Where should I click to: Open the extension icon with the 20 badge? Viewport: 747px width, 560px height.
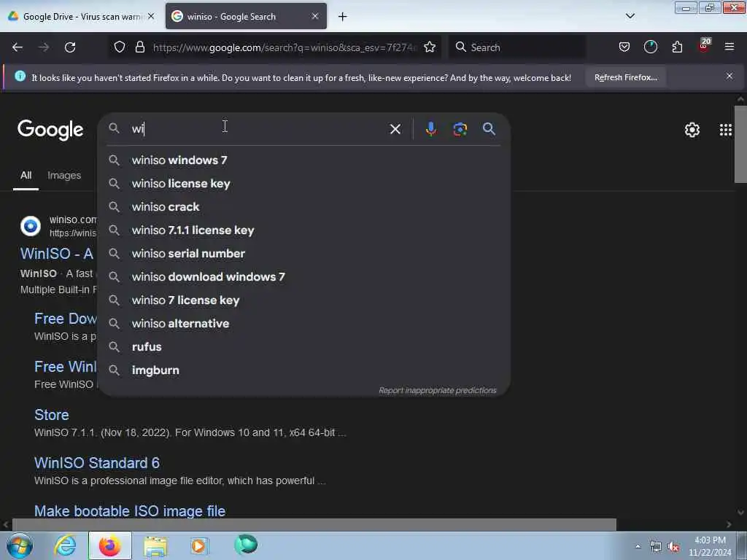[x=704, y=46]
